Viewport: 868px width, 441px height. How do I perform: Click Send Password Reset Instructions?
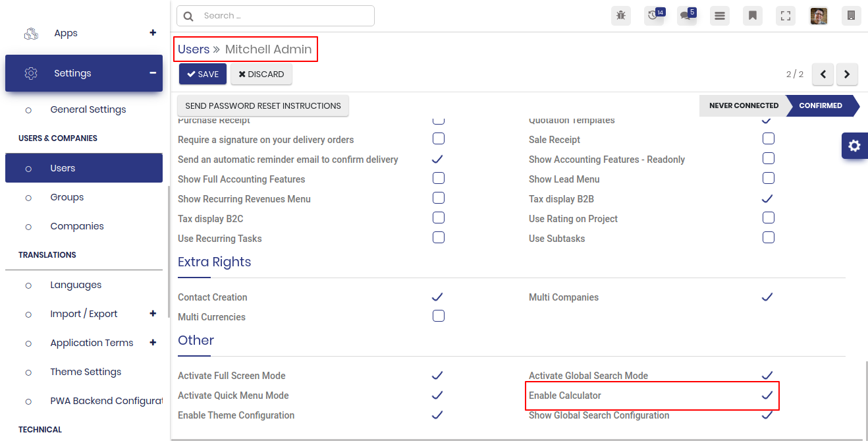(x=263, y=105)
